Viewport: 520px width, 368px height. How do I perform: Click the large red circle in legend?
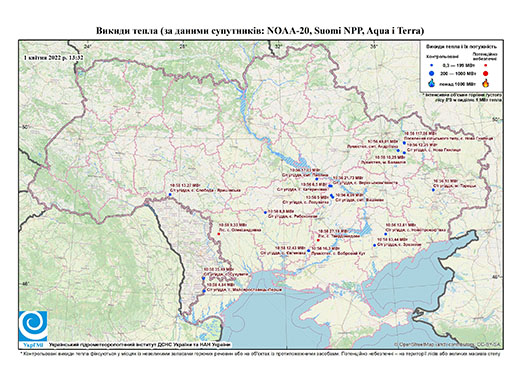click(486, 73)
